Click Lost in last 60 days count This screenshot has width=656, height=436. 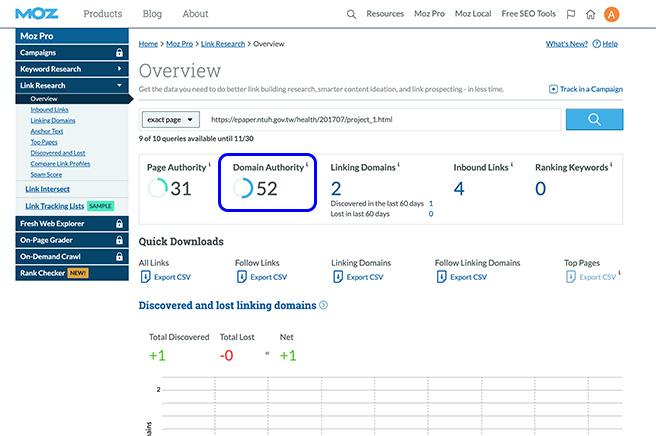click(x=431, y=214)
